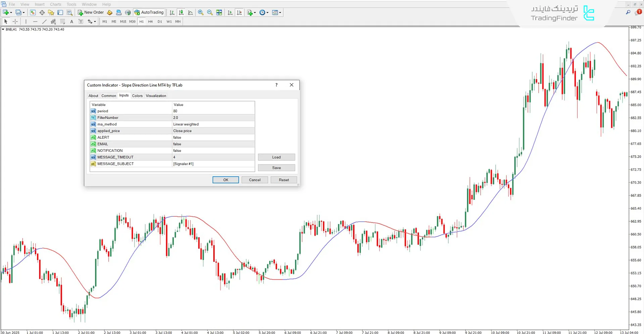
Task: Switch to the Colors tab
Action: [x=137, y=96]
